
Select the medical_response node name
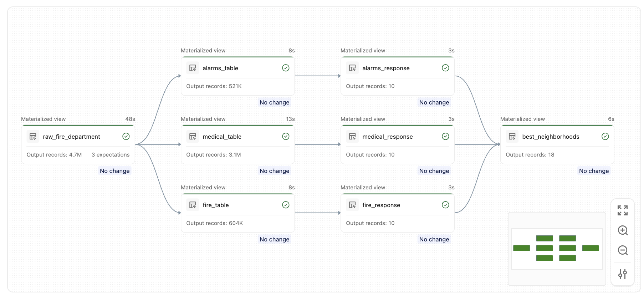[387, 137]
